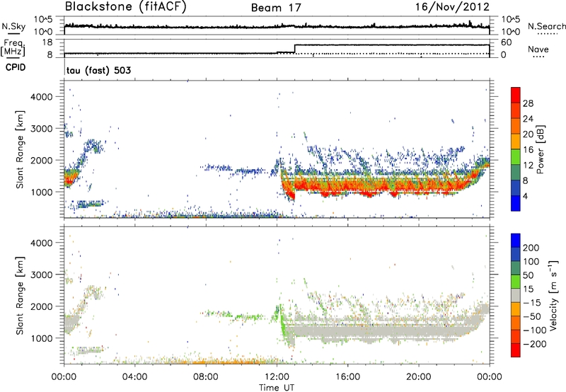Viewport: 566px width, 392px height.
Task: Click the '4000' tick of the power panel
Action: point(41,97)
